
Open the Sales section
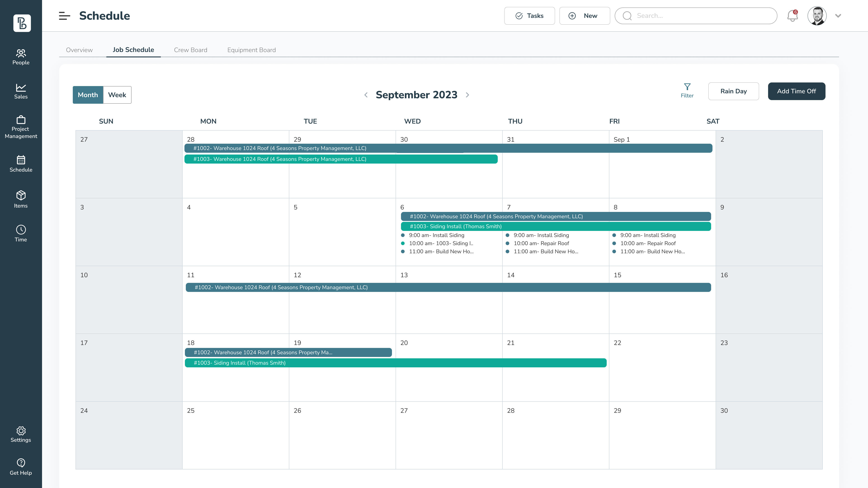pos(21,91)
